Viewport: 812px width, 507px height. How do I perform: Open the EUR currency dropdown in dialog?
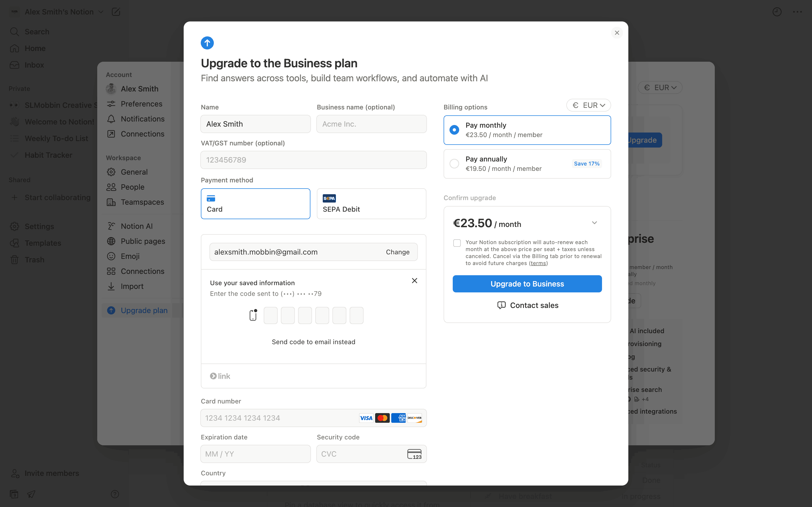coord(589,105)
